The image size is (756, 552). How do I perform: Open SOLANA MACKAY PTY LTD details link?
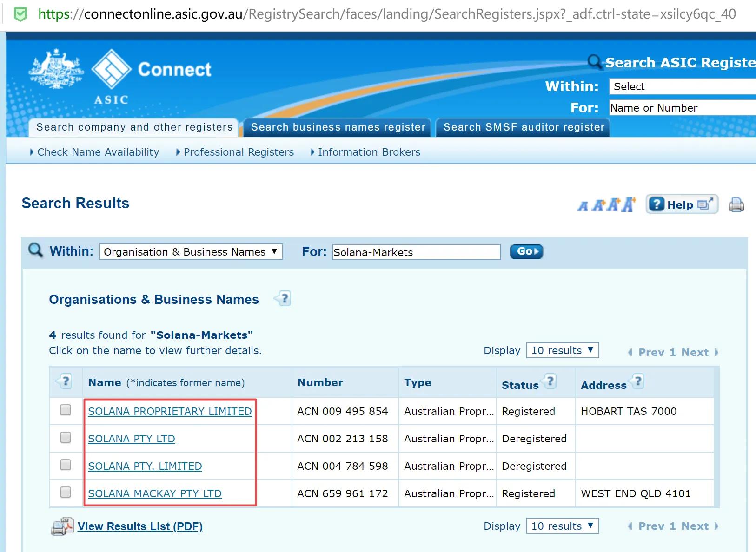155,493
